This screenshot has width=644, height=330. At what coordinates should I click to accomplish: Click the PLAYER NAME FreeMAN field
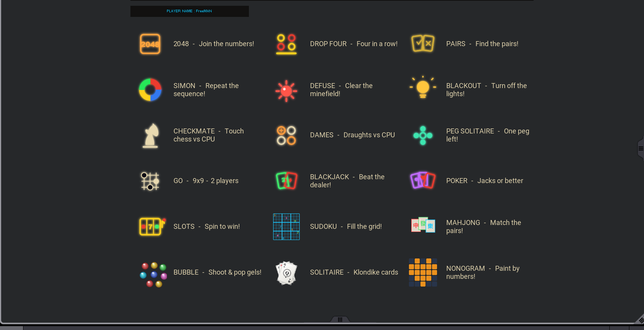(x=190, y=11)
